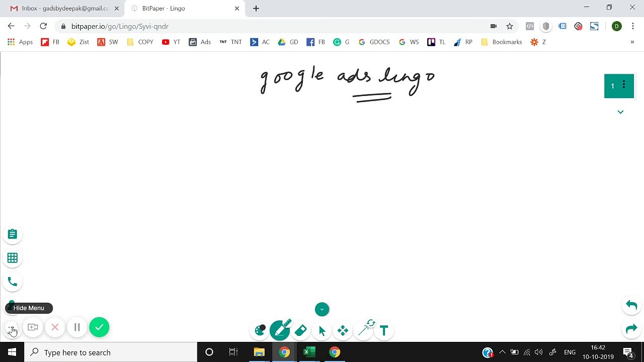Open the Chrome three-dot menu

pyautogui.click(x=633, y=26)
